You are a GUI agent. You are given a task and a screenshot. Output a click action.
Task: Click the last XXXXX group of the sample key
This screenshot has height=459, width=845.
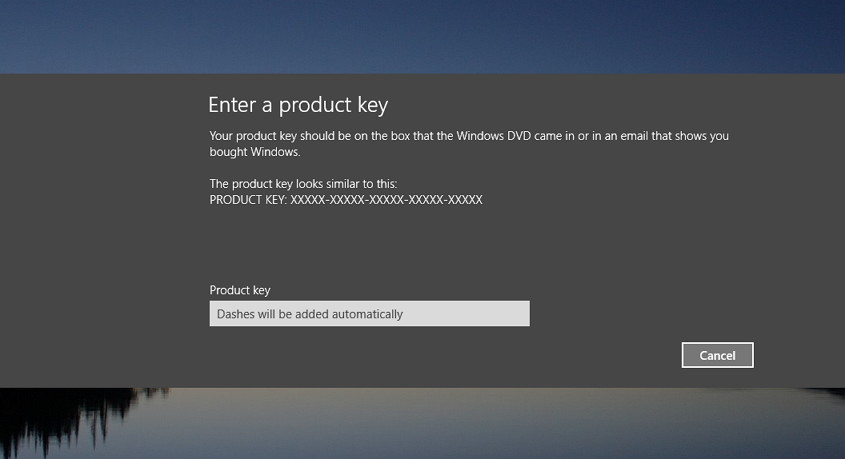coord(466,200)
